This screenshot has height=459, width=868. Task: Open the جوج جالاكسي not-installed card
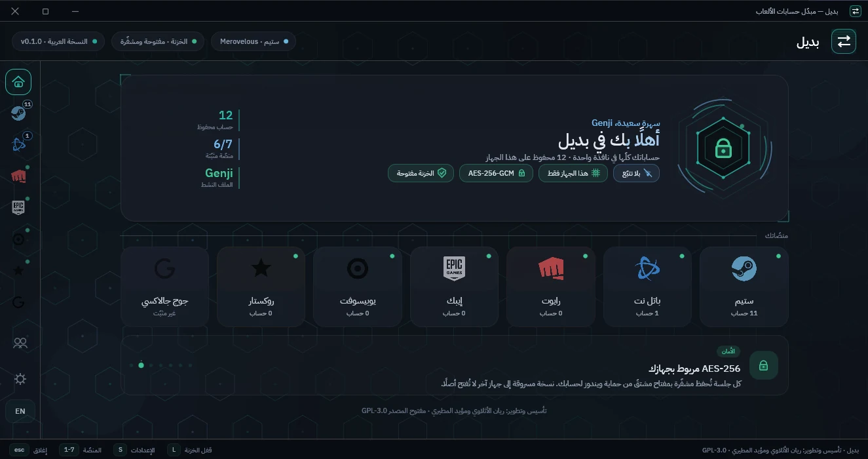click(164, 287)
